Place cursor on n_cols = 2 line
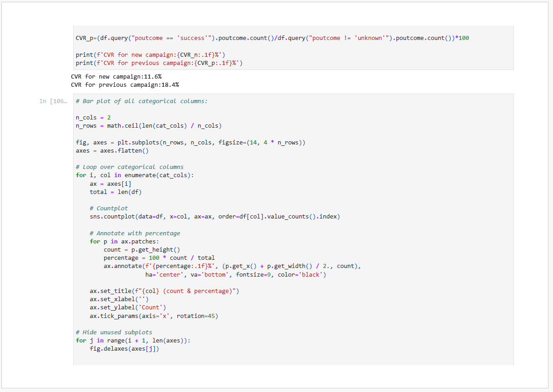 click(x=93, y=117)
